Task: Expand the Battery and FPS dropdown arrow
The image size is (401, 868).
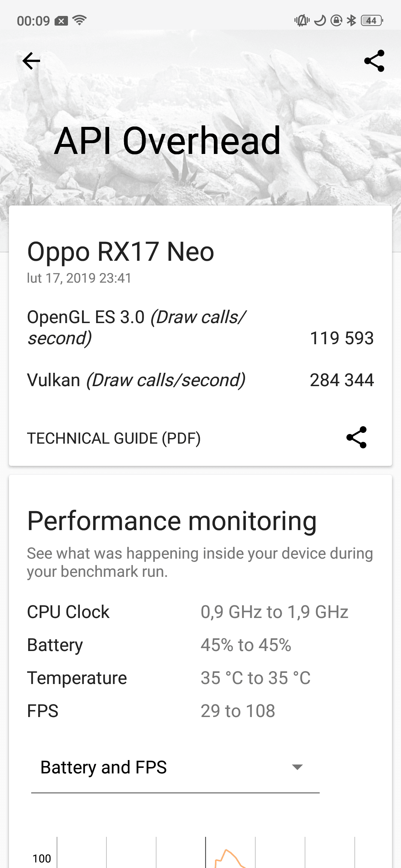Action: point(297,767)
